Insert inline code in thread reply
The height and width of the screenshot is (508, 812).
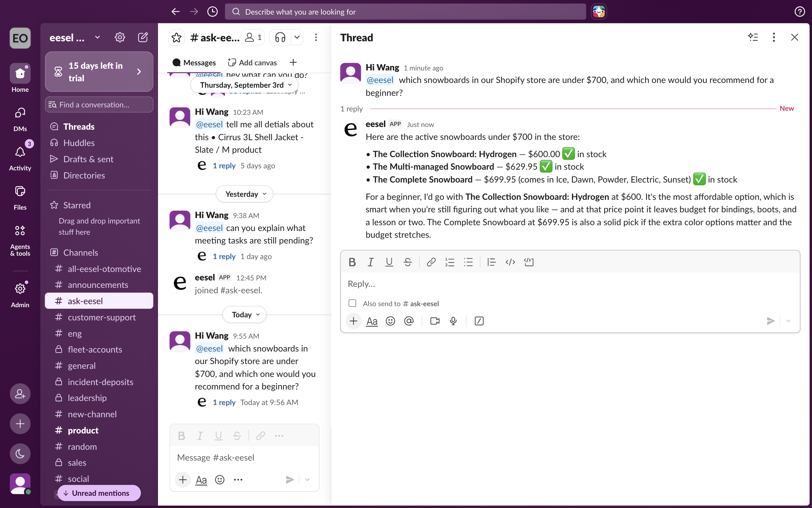tap(510, 262)
